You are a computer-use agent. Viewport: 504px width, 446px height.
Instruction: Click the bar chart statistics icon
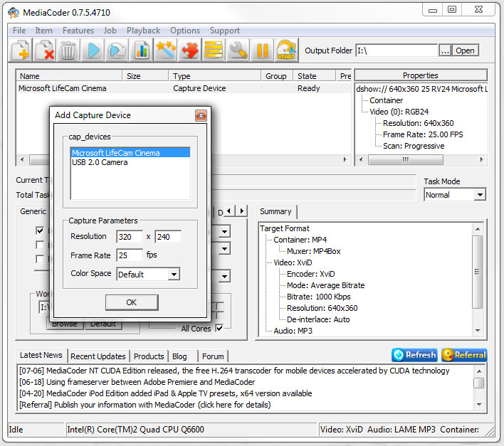coord(142,51)
